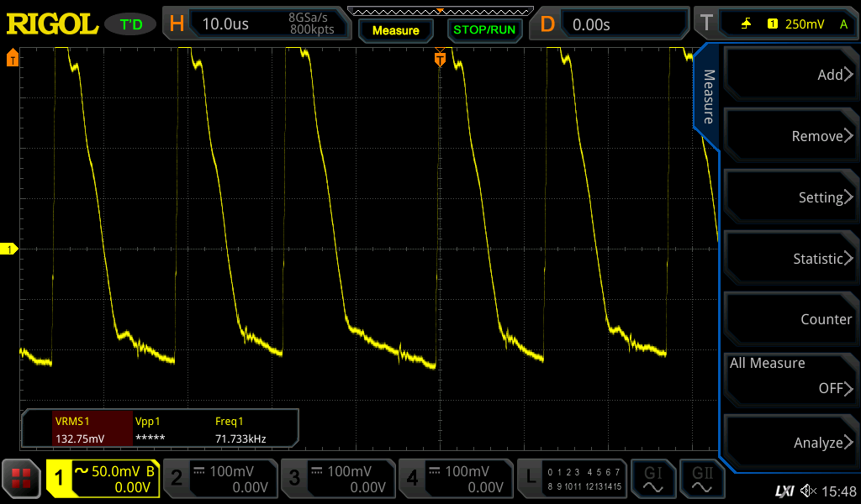Expand the Setting submenu
The width and height of the screenshot is (861, 504).
pyautogui.click(x=790, y=197)
